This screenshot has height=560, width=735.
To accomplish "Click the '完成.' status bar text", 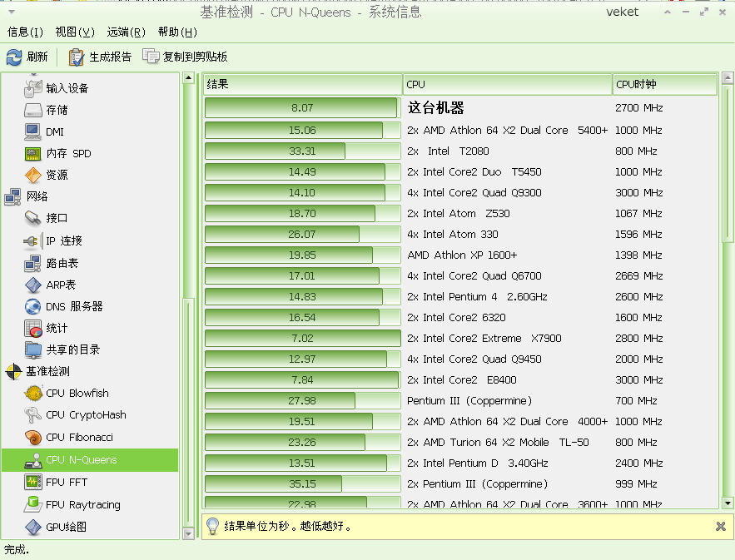I will pyautogui.click(x=17, y=550).
